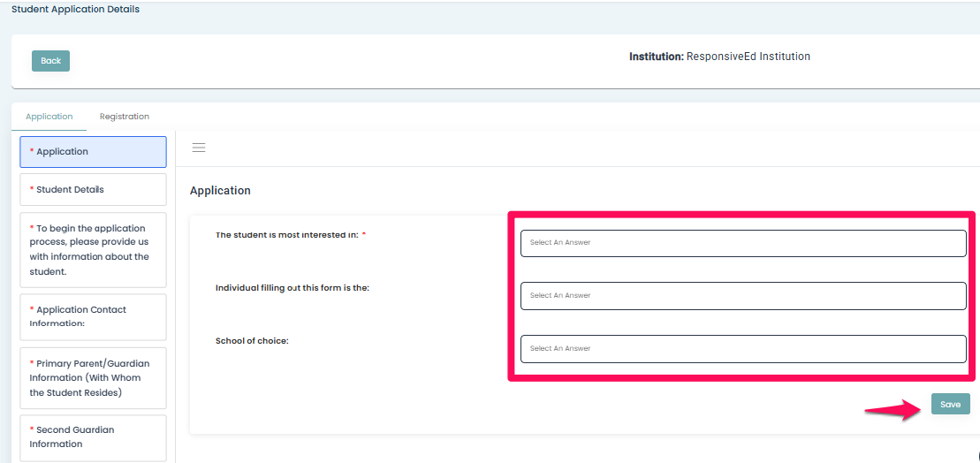Select the Application section in the sidebar
The width and height of the screenshot is (980, 463).
pyautogui.click(x=93, y=152)
